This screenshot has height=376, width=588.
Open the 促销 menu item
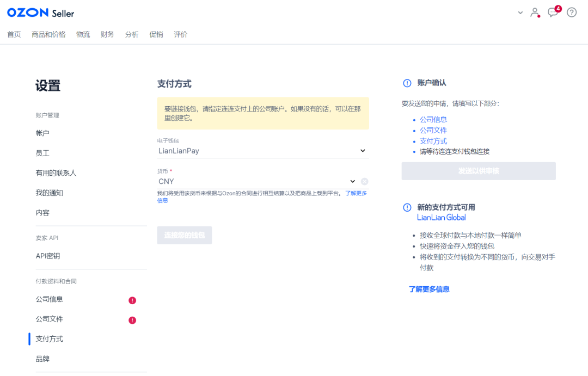pos(156,34)
